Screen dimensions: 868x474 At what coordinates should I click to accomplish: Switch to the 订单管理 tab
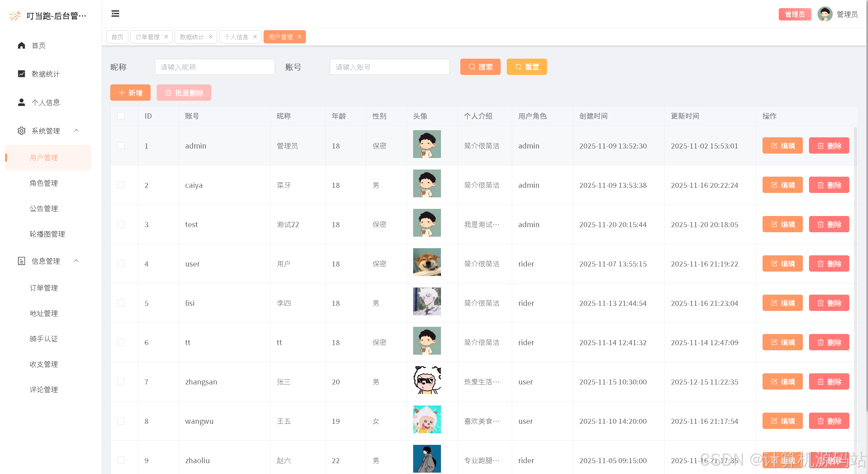147,37
